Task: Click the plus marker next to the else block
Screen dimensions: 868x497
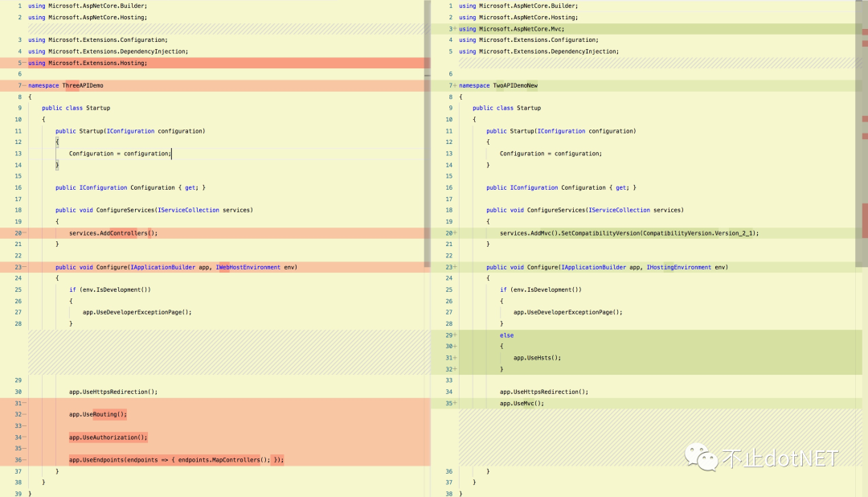Action: [x=453, y=335]
